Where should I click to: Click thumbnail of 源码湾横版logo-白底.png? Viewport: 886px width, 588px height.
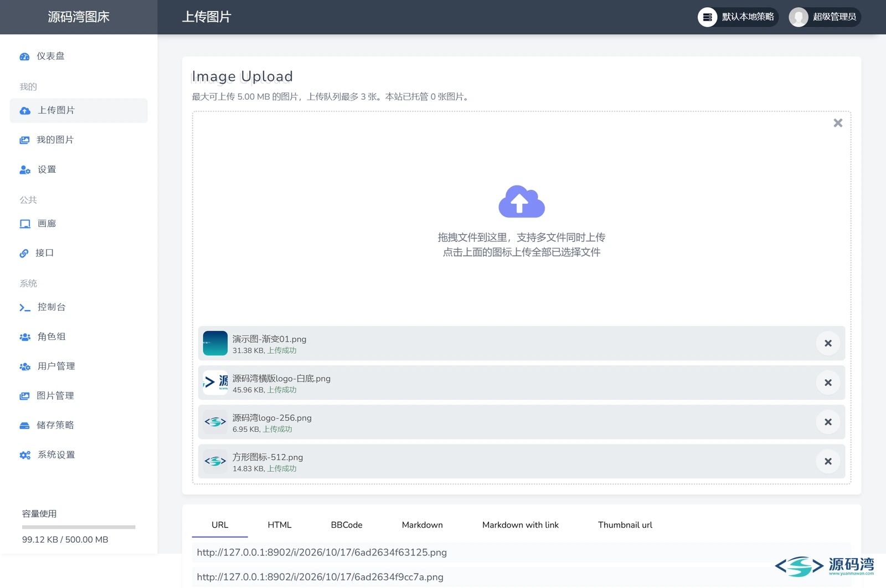coord(215,383)
